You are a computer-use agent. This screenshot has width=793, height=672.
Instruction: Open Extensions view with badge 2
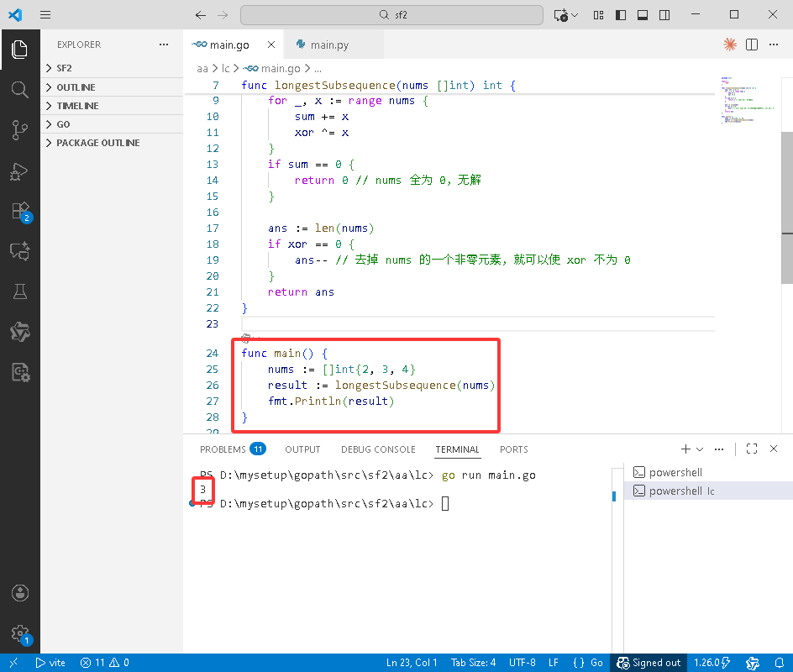[21, 212]
